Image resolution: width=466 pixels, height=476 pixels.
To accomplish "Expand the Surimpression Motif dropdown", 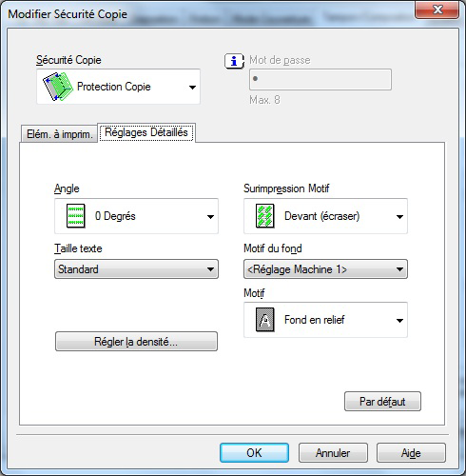I will pos(399,216).
